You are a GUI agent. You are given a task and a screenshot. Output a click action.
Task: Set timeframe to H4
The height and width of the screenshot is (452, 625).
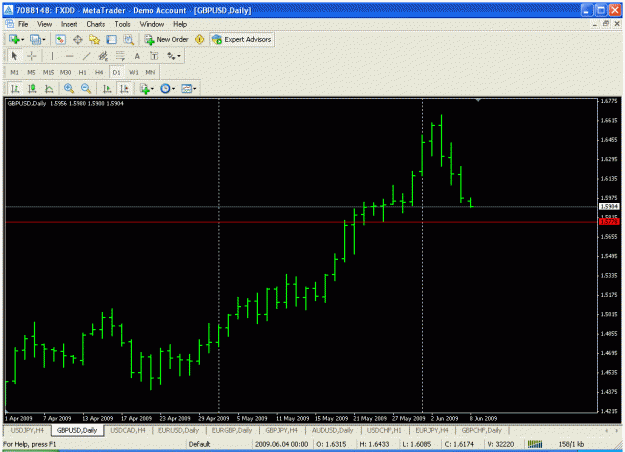[99, 73]
